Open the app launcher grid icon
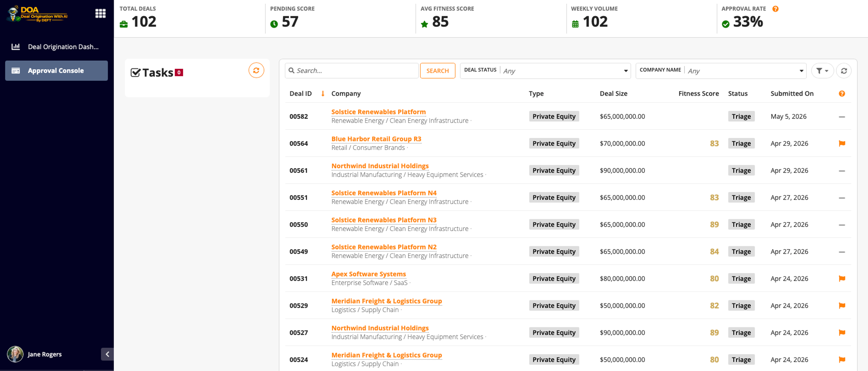The width and height of the screenshot is (868, 371). pyautogui.click(x=100, y=14)
